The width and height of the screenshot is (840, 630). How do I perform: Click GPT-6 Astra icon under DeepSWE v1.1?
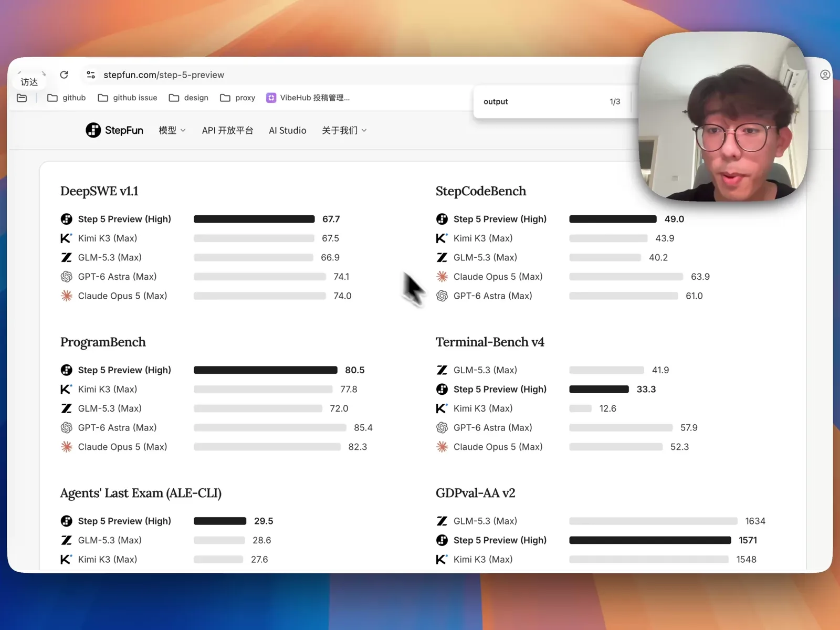(66, 277)
